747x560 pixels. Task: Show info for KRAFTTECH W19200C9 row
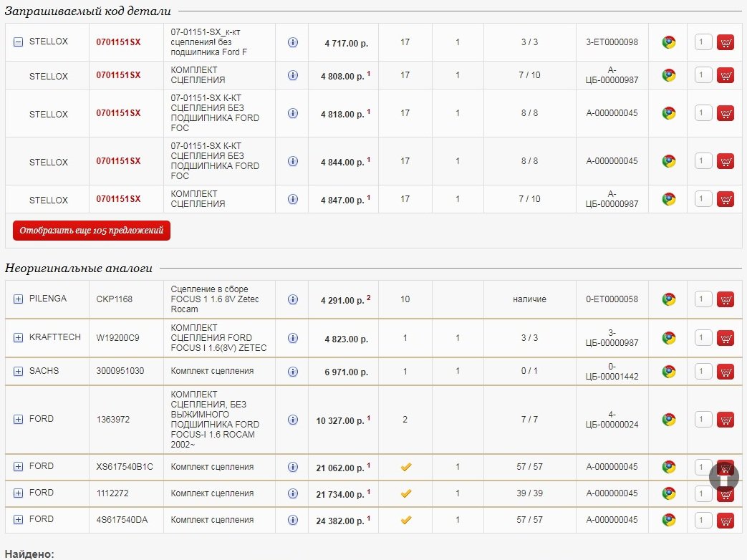[x=293, y=338]
